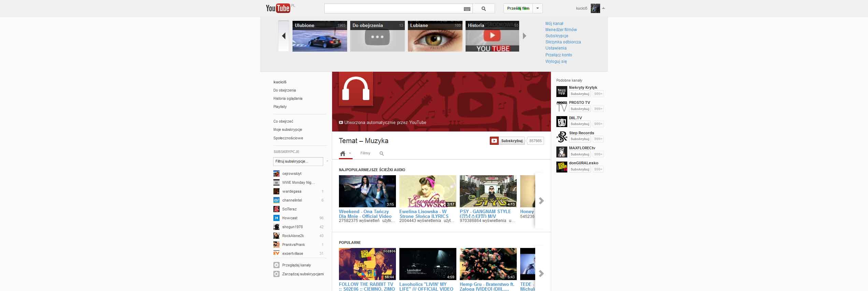Show more Popularne videos with next chevron
The height and width of the screenshot is (291, 868).
click(541, 274)
